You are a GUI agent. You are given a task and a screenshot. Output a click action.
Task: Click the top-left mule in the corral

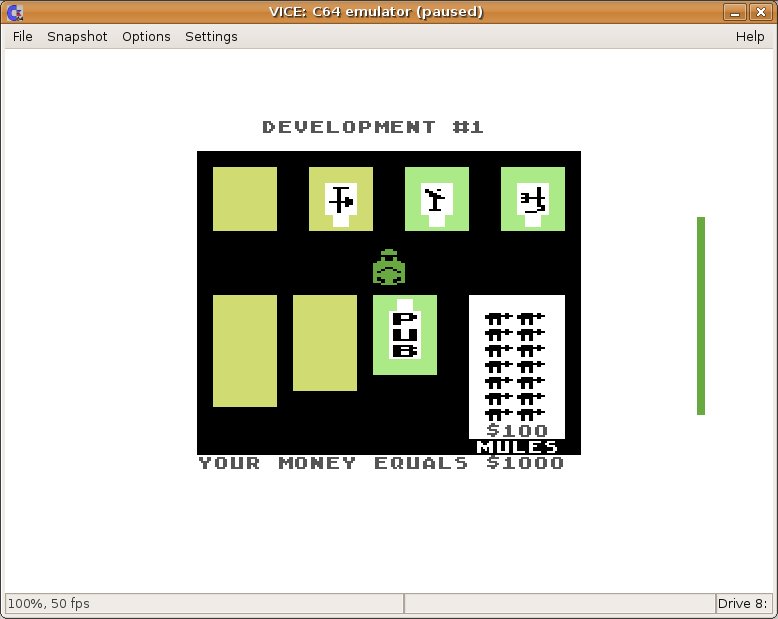coord(499,318)
